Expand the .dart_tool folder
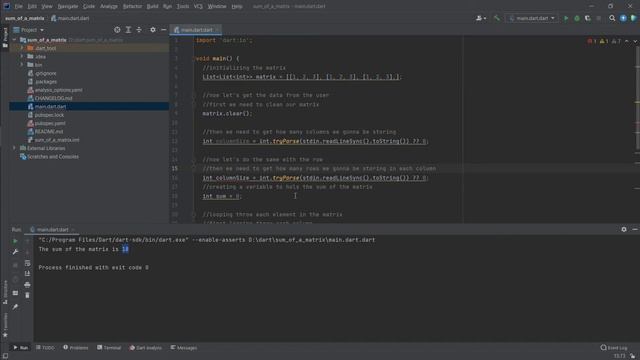The height and width of the screenshot is (360, 640). tap(22, 48)
